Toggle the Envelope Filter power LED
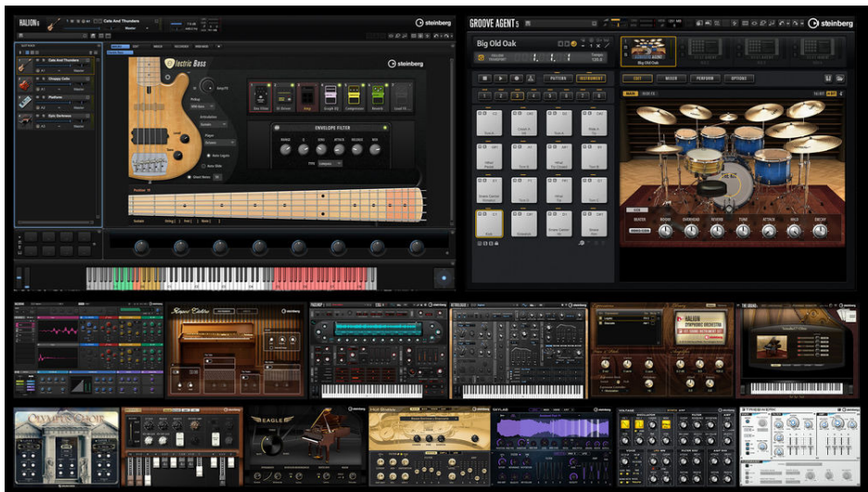 point(384,128)
